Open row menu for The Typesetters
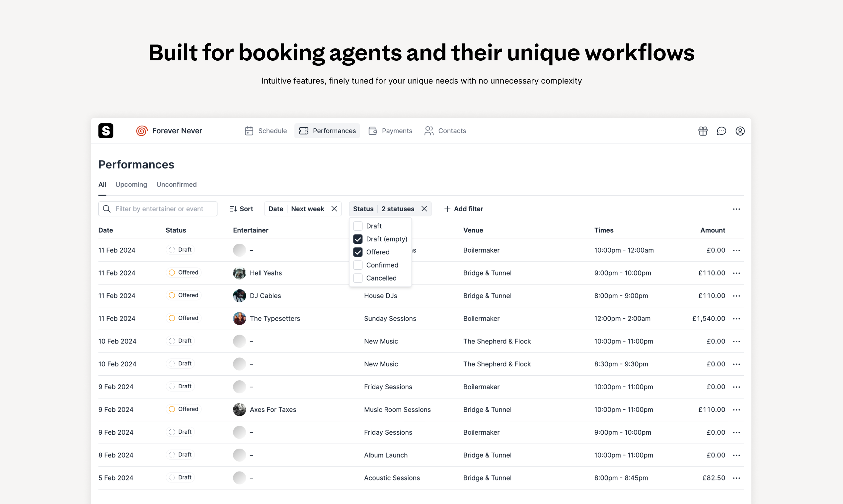This screenshot has width=843, height=504. click(736, 319)
